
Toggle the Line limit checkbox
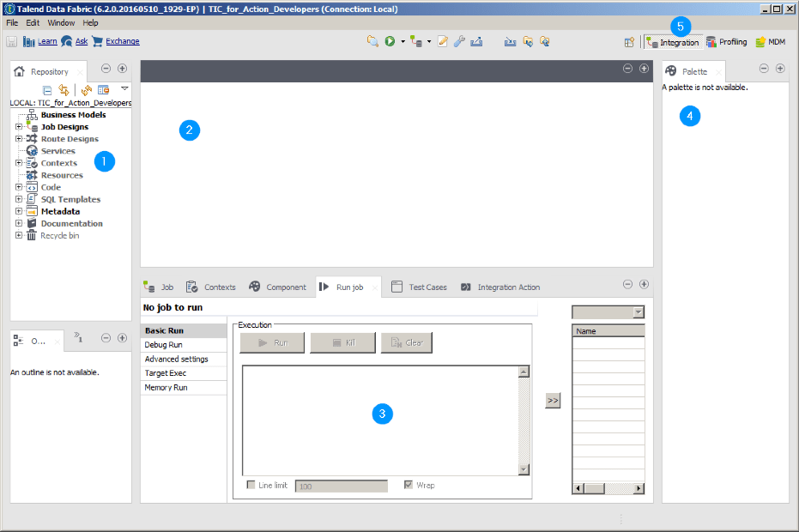[x=251, y=485]
